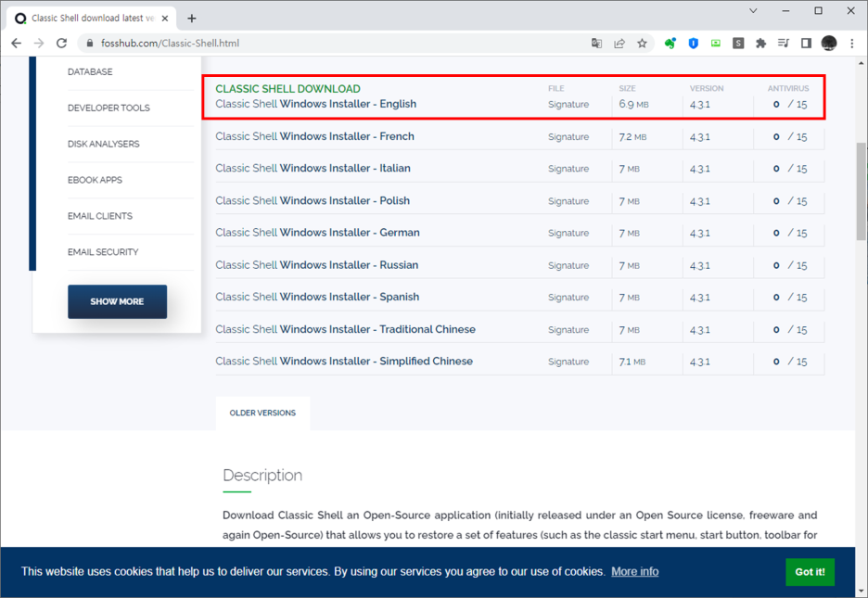Open Signature for Russian installer
The width and height of the screenshot is (868, 598).
point(568,265)
